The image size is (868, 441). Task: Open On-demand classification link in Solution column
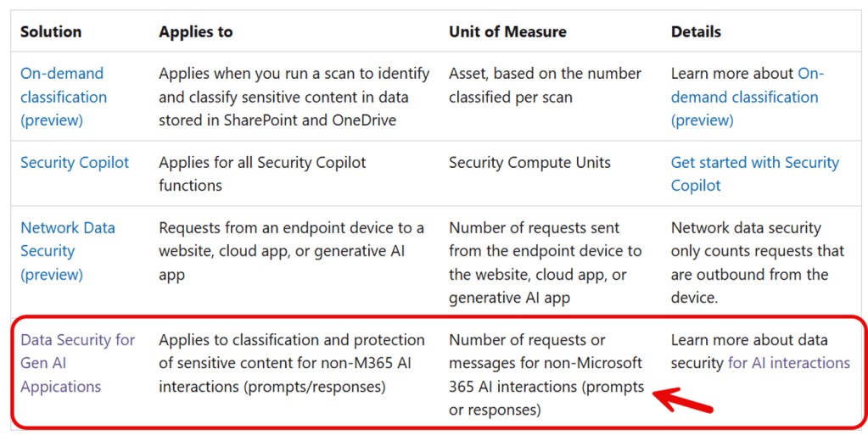point(64,97)
